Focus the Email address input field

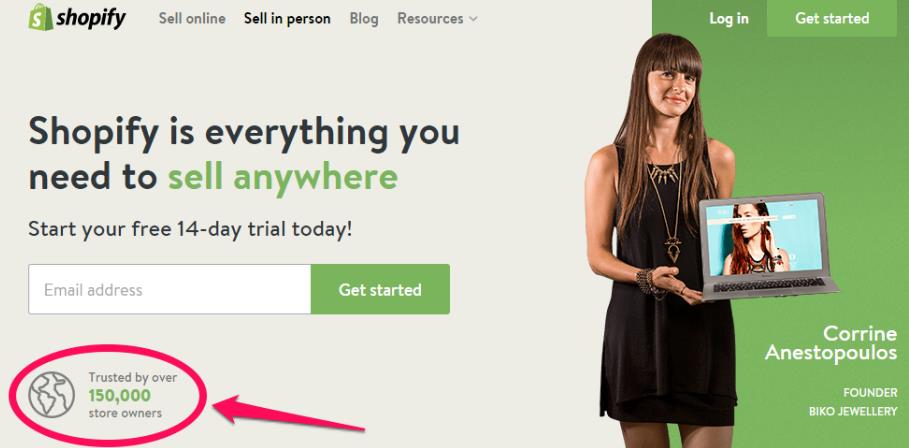coord(169,289)
